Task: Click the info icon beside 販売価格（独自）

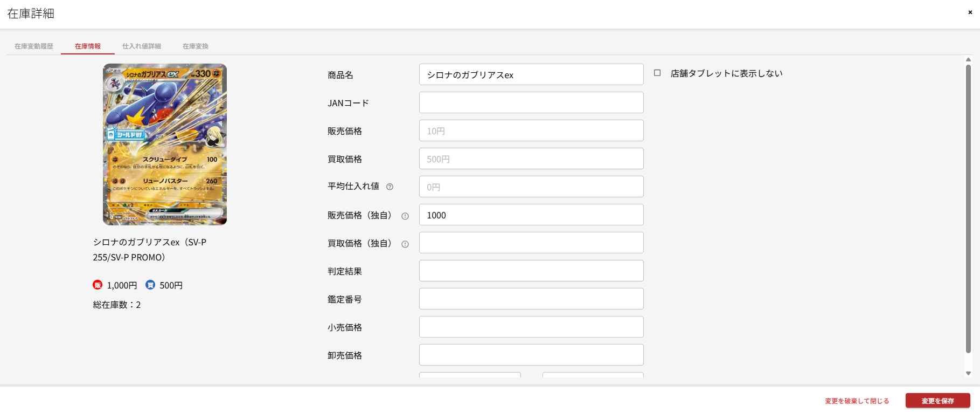Action: pyautogui.click(x=405, y=216)
